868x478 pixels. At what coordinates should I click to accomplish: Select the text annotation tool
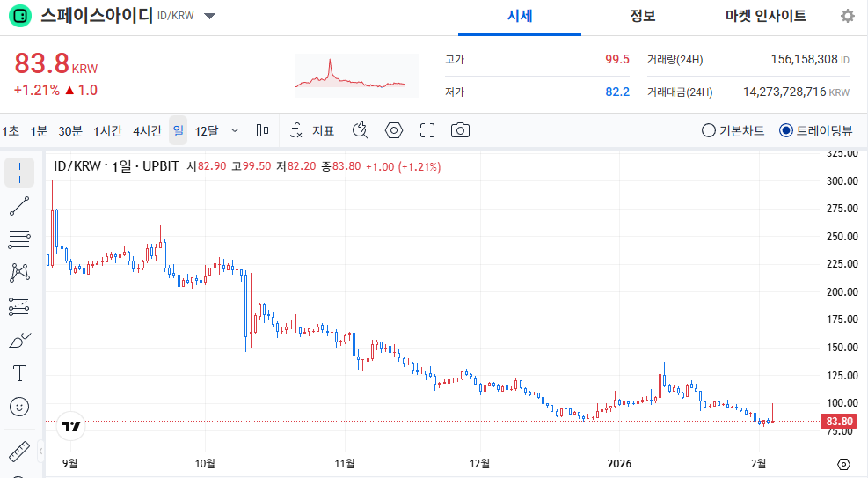(x=19, y=373)
